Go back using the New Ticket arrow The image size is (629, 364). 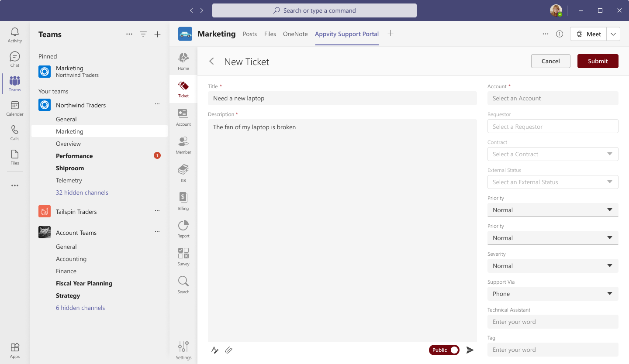pos(212,62)
